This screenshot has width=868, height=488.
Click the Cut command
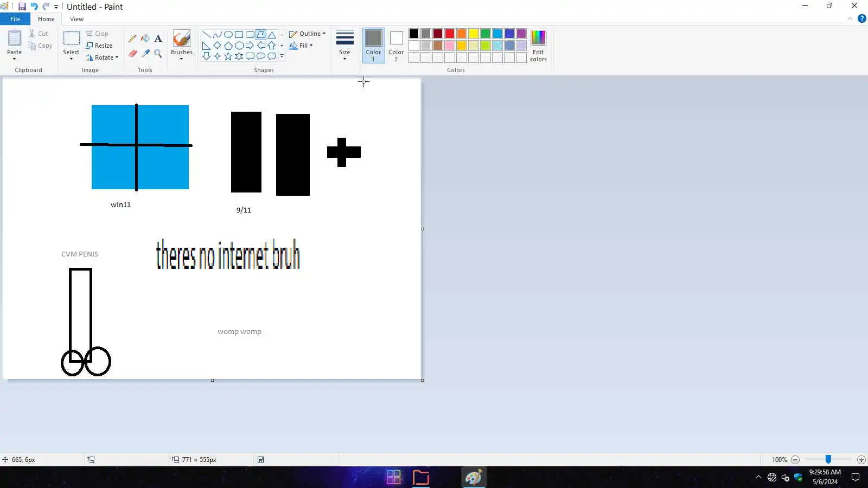click(x=39, y=34)
